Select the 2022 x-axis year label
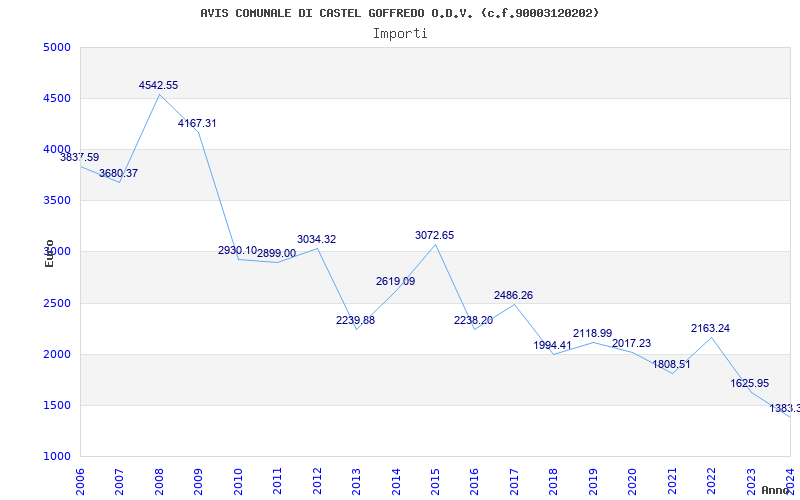 711,481
